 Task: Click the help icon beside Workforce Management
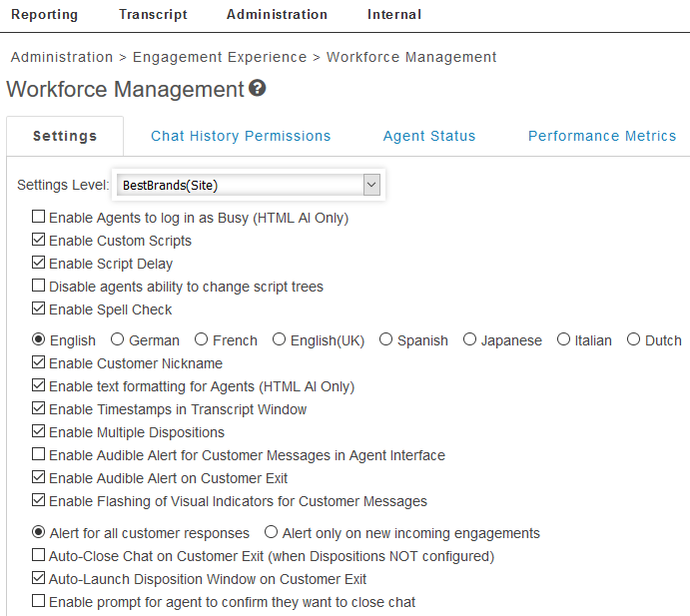pyautogui.click(x=258, y=89)
